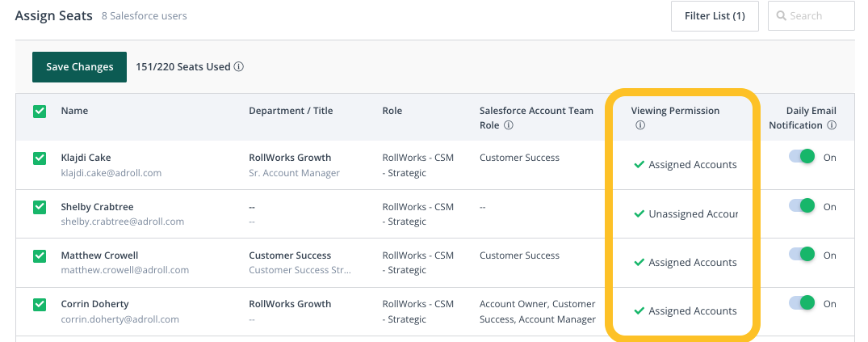Open Klajdi Cake's Assigned Accounts permission dropdown
The height and width of the screenshot is (342, 868).
click(x=686, y=165)
